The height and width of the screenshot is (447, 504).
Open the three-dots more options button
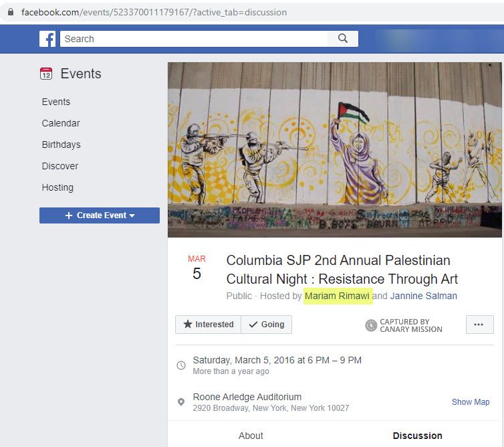[x=479, y=325]
